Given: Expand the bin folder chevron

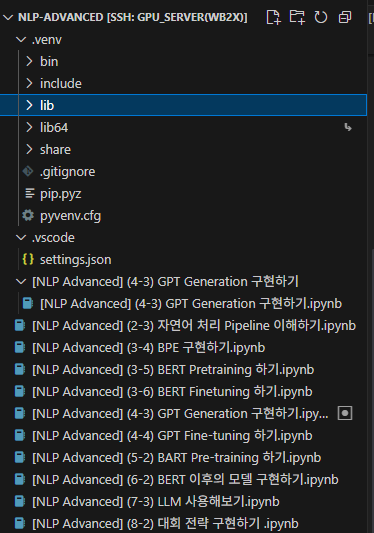Looking at the screenshot, I should pos(29,62).
